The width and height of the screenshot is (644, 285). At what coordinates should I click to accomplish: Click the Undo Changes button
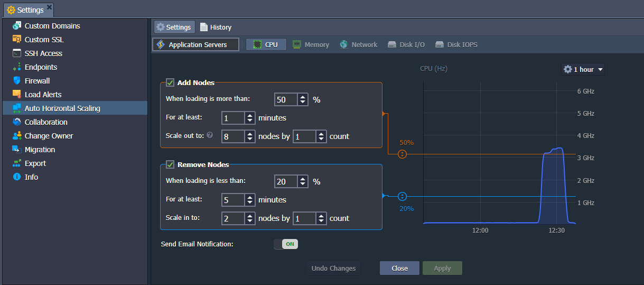(x=333, y=268)
